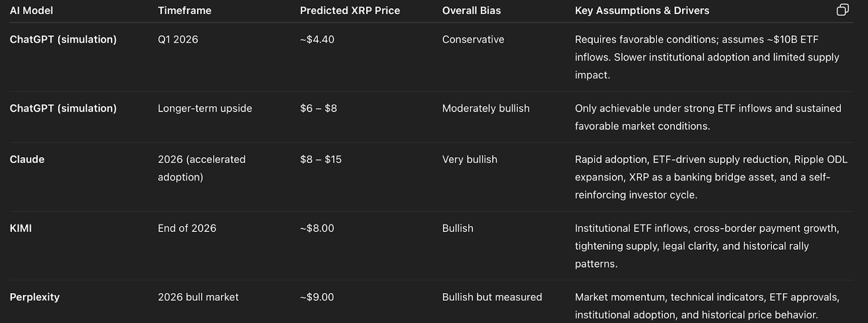Screen dimensions: 868x323
Task: Click the Conservative bias cell
Action: point(473,39)
